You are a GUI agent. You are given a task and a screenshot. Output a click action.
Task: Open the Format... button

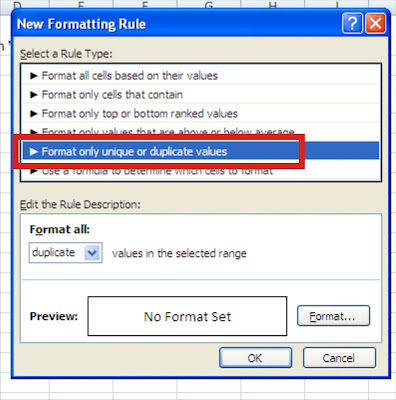[x=333, y=316]
